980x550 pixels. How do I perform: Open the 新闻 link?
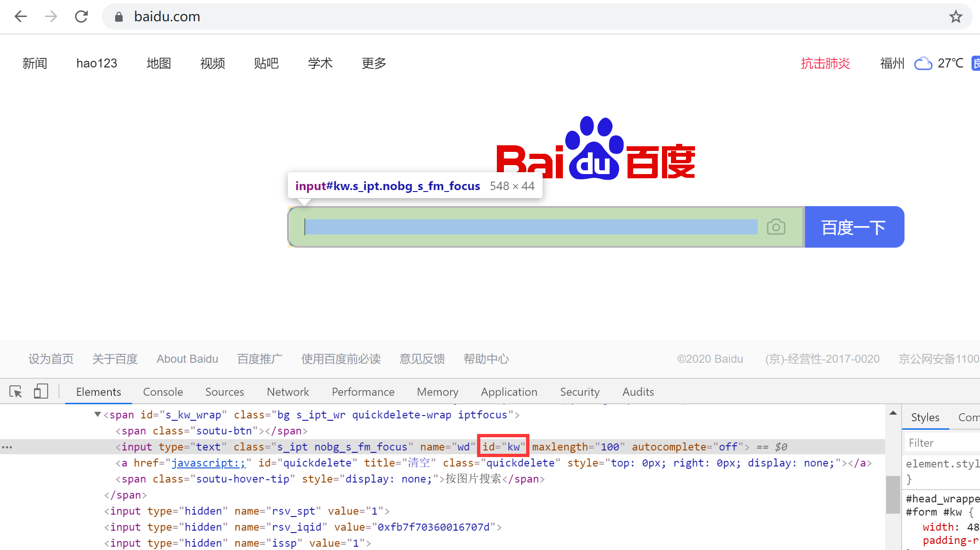click(x=35, y=63)
